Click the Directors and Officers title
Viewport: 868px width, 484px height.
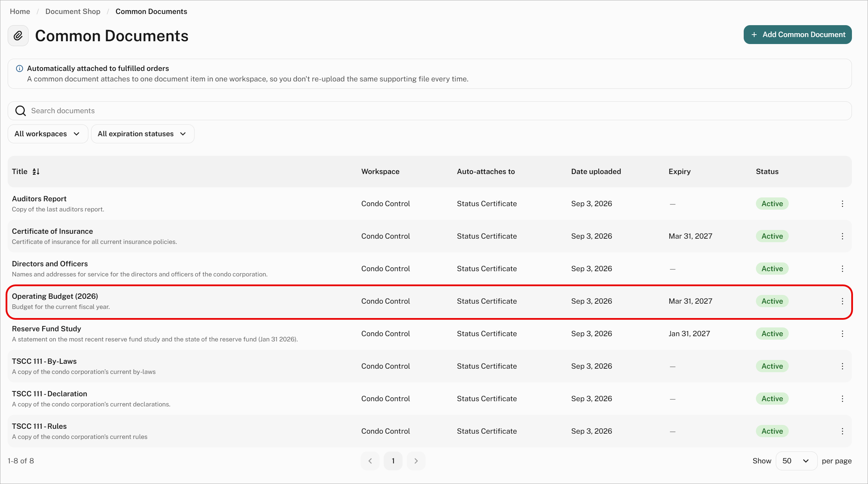[50, 264]
